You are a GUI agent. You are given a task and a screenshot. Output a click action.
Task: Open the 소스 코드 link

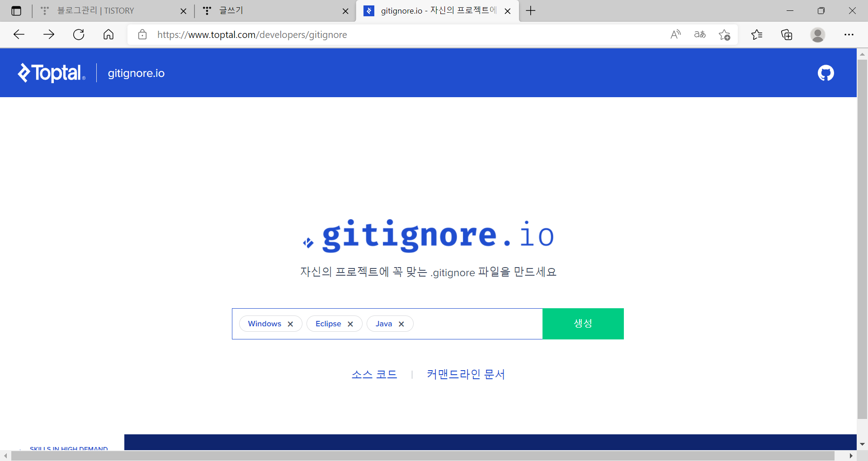point(374,374)
